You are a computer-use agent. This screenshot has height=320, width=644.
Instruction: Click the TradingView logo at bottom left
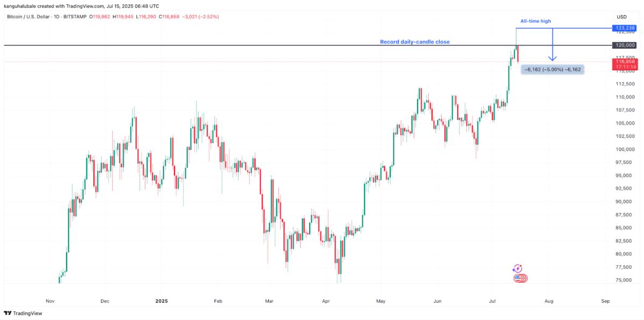(23, 313)
